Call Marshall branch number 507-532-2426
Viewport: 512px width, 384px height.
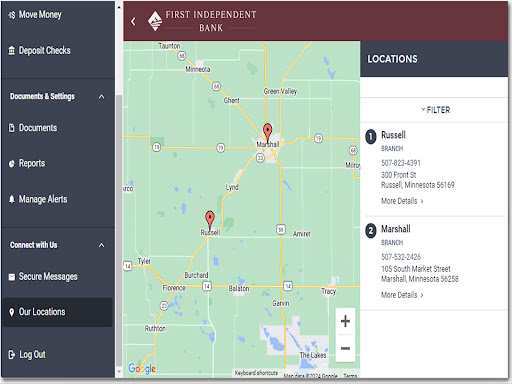tap(401, 257)
